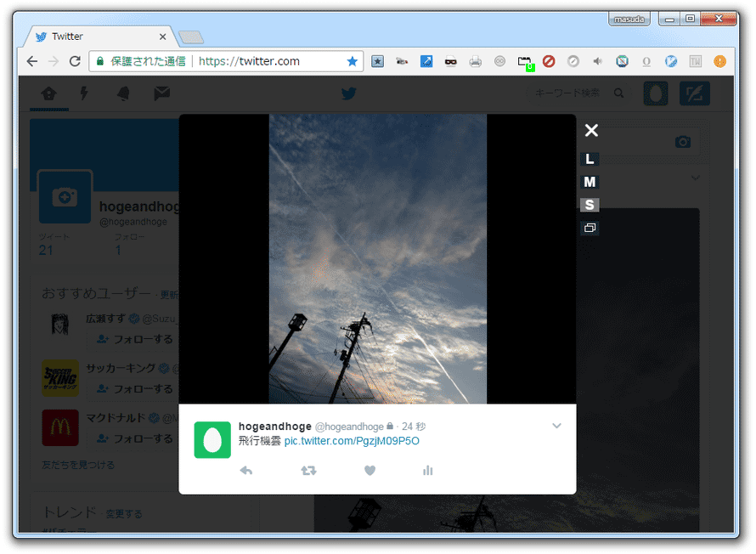Click the masuda profile button in title bar
Image resolution: width=756 pixels, height=554 pixels.
(629, 20)
